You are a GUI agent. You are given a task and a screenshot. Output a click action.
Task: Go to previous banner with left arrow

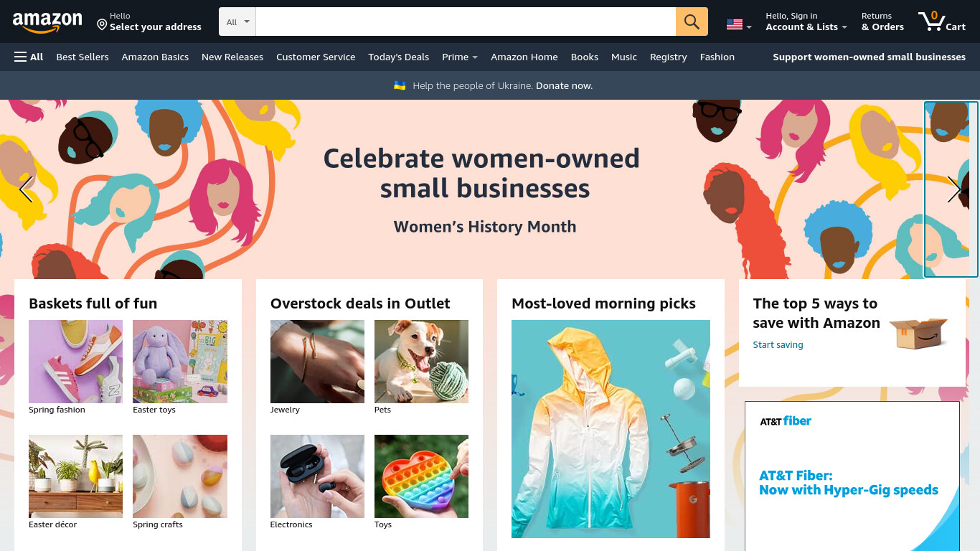[x=26, y=189]
